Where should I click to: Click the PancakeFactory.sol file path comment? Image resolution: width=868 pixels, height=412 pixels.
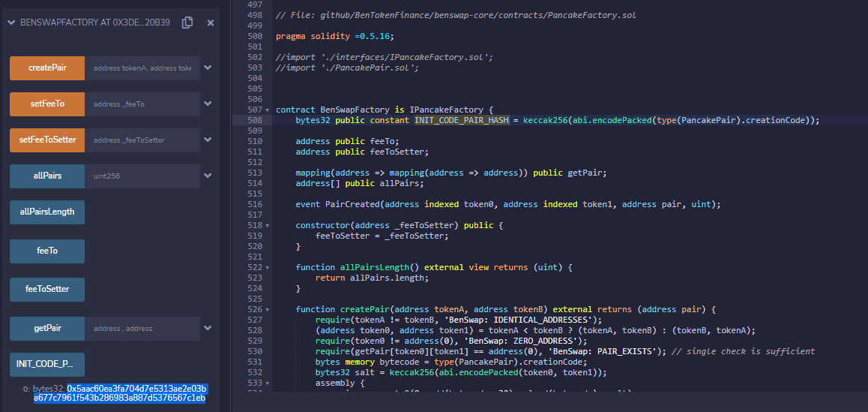point(456,15)
